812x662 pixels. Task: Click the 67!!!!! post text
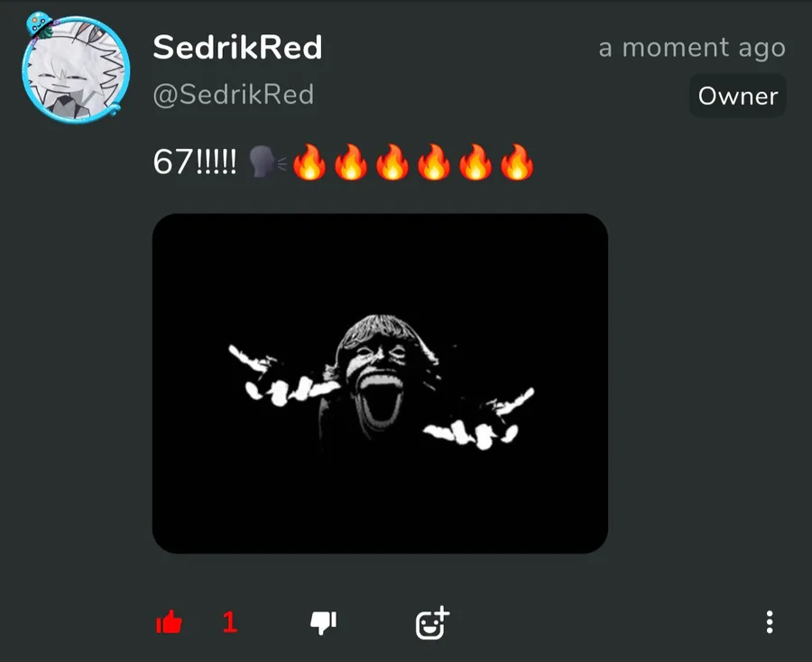(195, 162)
